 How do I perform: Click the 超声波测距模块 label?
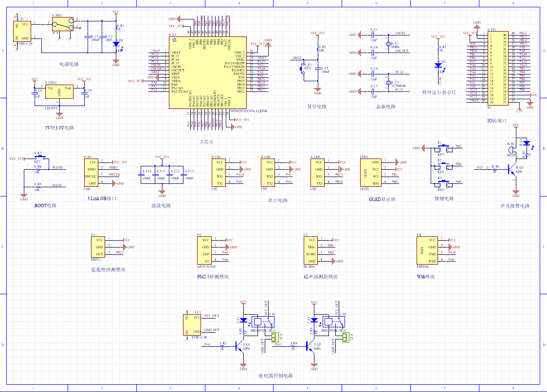(321, 277)
